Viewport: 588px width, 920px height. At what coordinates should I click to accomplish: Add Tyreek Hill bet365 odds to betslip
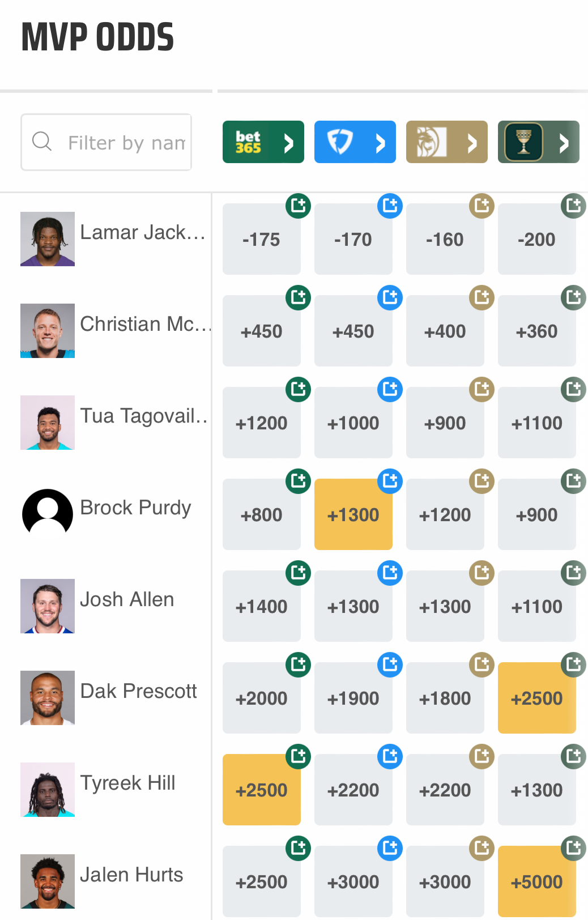coord(298,756)
